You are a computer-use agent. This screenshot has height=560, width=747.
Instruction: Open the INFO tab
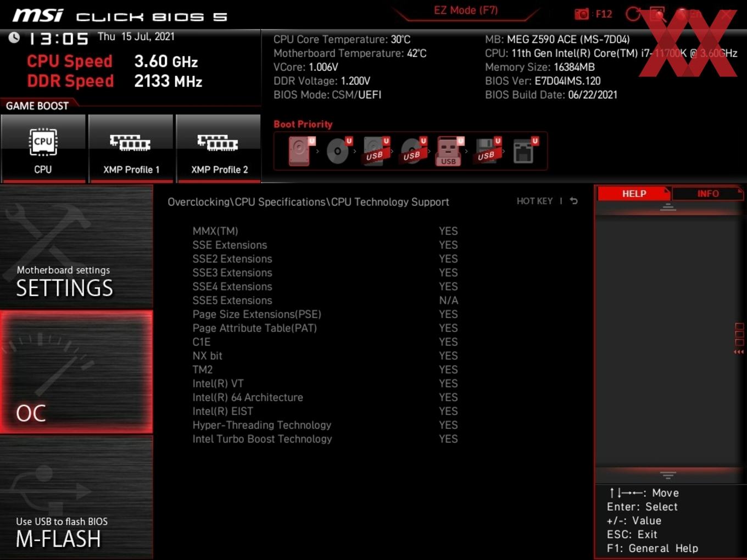click(708, 194)
